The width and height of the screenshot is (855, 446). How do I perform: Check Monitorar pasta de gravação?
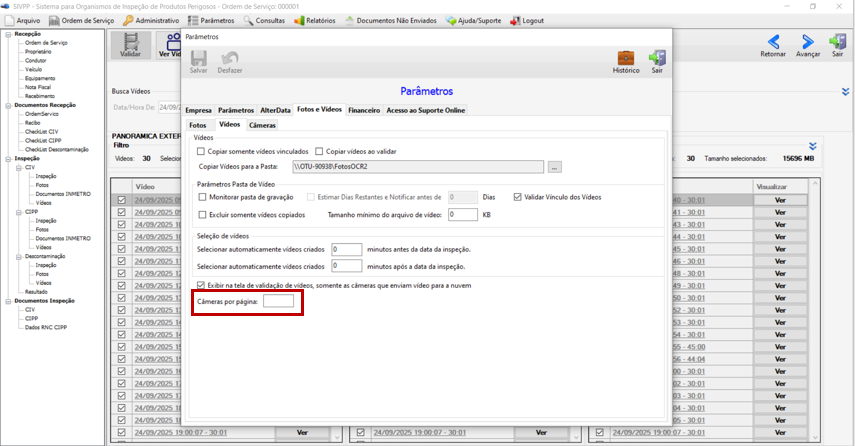[x=202, y=197]
